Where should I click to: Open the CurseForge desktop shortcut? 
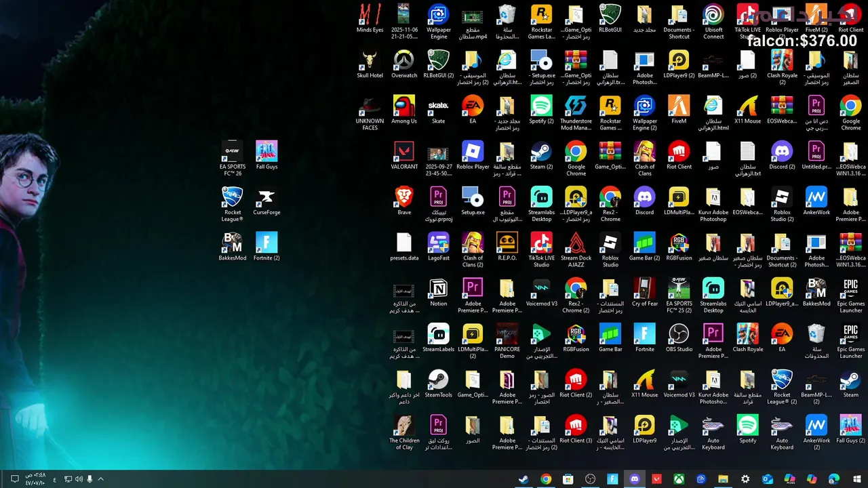pyautogui.click(x=267, y=201)
